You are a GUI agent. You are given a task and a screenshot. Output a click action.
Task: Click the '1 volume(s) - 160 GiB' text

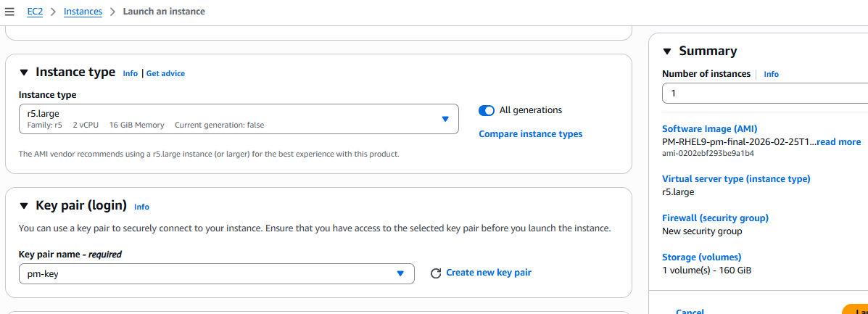point(706,270)
